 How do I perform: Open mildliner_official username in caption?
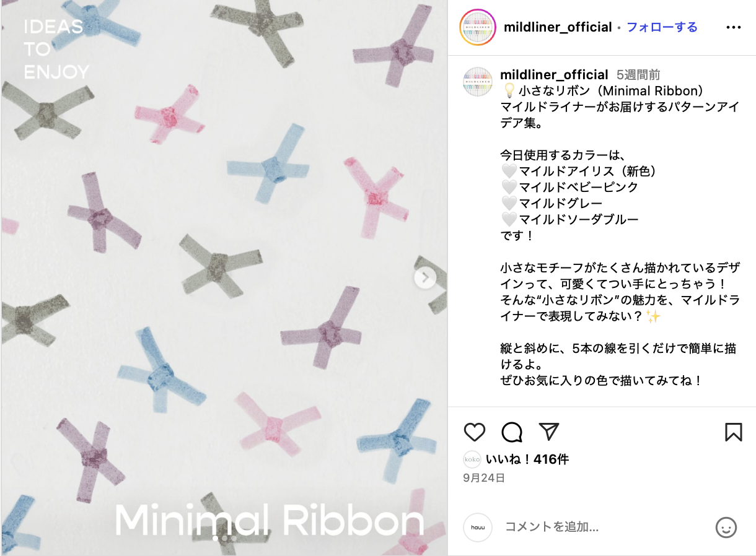tap(554, 75)
